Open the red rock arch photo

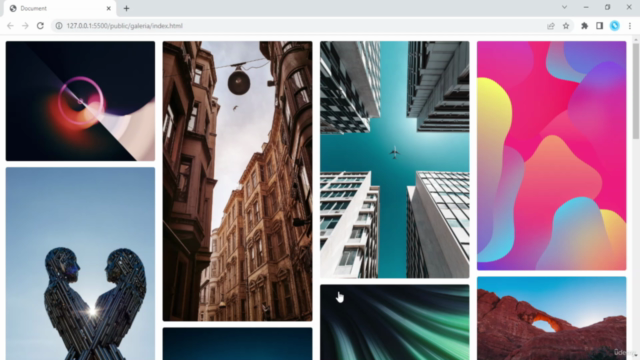tap(551, 318)
